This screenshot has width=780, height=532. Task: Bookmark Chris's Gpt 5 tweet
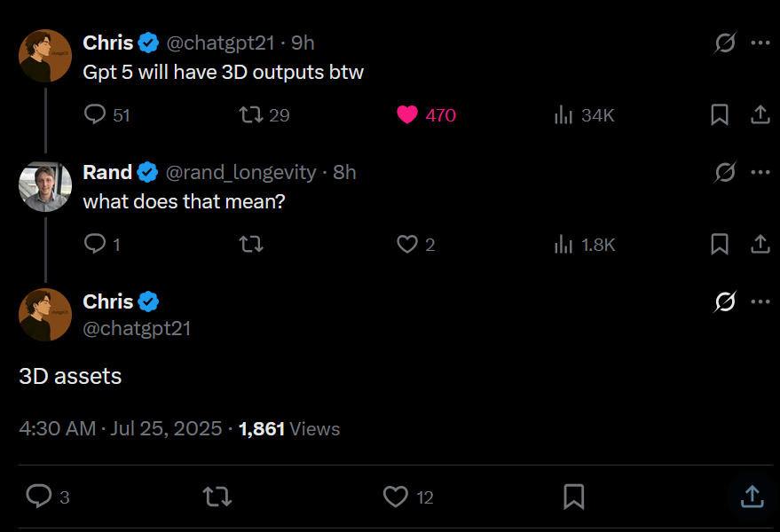pyautogui.click(x=720, y=114)
